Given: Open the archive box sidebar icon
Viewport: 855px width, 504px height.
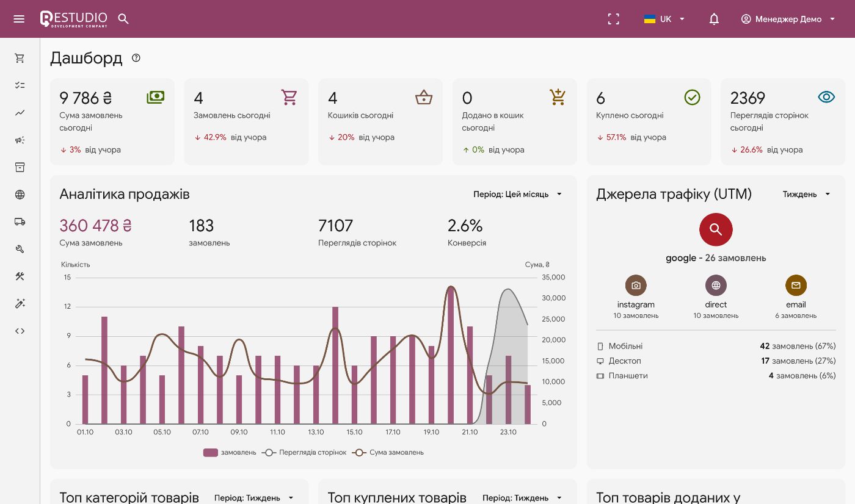Looking at the screenshot, I should click(x=20, y=167).
